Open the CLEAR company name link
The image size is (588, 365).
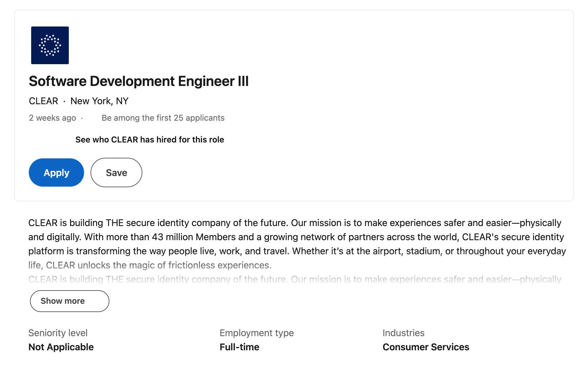(44, 101)
